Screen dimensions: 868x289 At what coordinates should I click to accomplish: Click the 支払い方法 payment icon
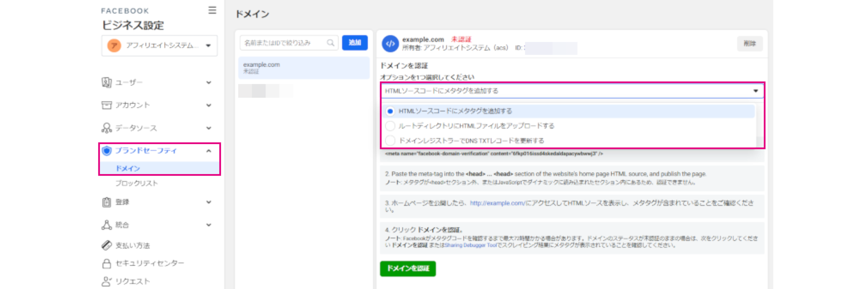coord(106,245)
